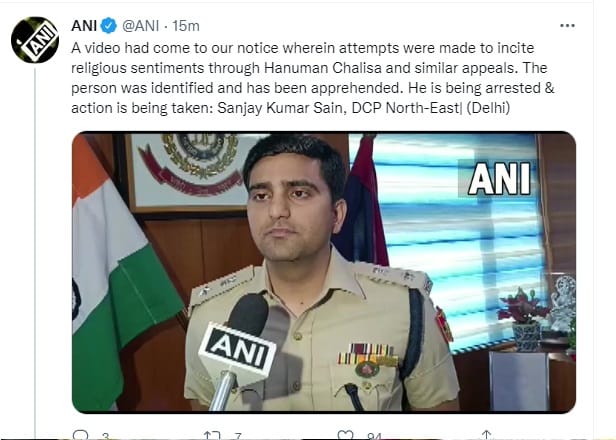Click the ANI microphone logo in video
The width and height of the screenshot is (616, 440).
pos(236,350)
